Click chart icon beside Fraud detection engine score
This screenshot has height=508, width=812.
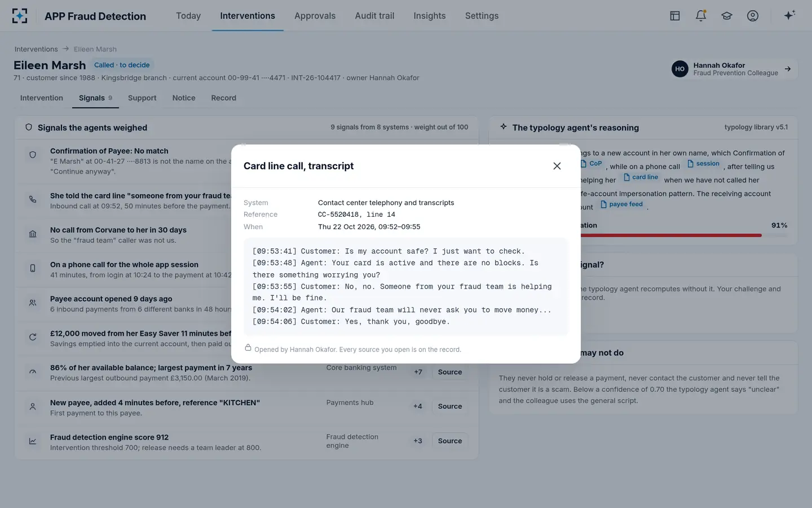(x=33, y=441)
